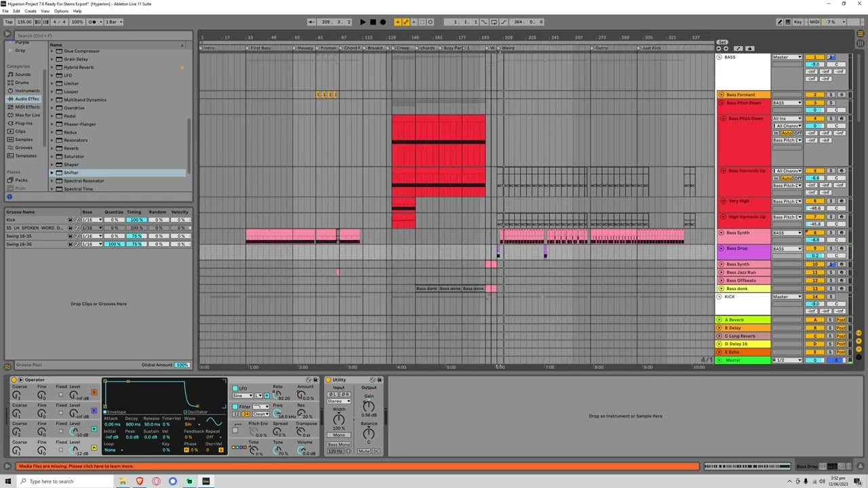Save the Utility device preset
This screenshot has width=868, height=488.
pos(379,380)
